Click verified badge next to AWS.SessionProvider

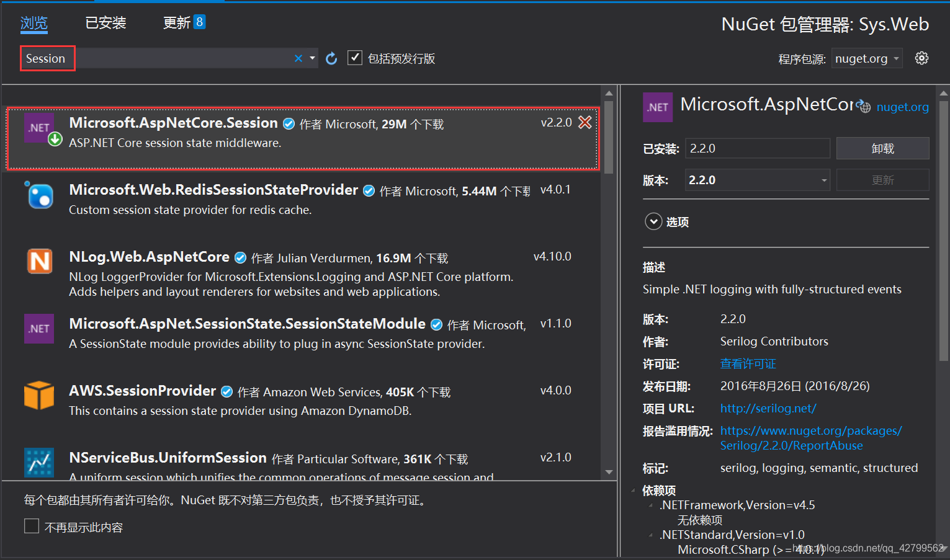click(226, 392)
